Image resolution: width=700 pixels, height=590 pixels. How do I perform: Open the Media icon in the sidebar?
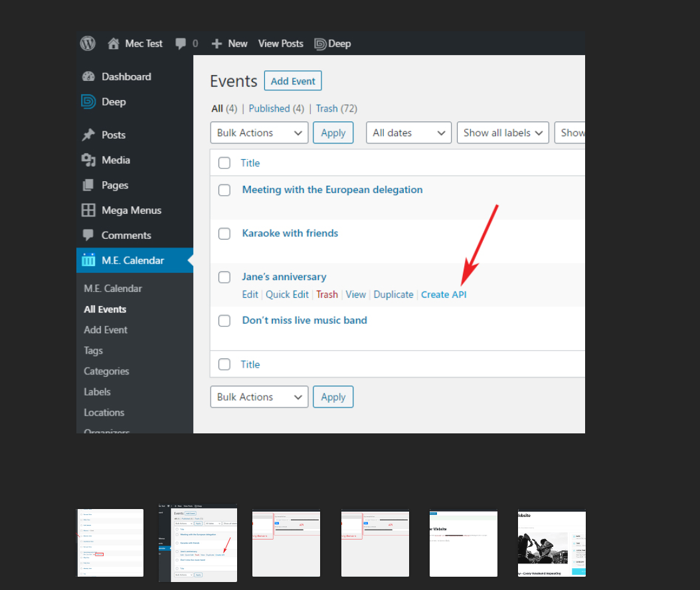coord(88,159)
